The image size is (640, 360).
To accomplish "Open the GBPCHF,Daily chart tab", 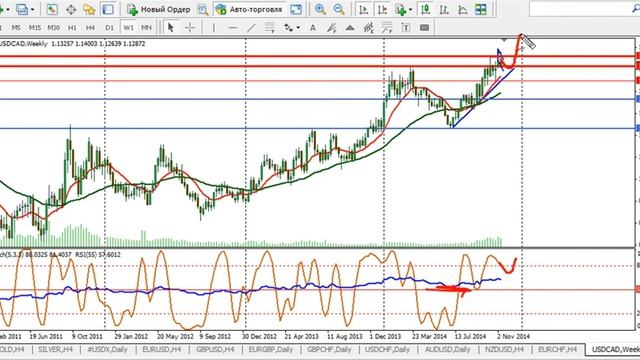I will pos(329,349).
